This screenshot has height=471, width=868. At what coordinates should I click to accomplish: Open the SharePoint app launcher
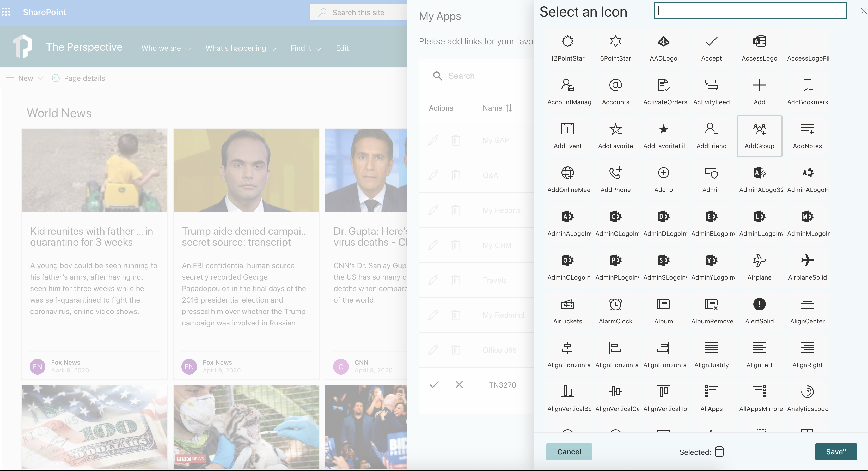[x=6, y=12]
